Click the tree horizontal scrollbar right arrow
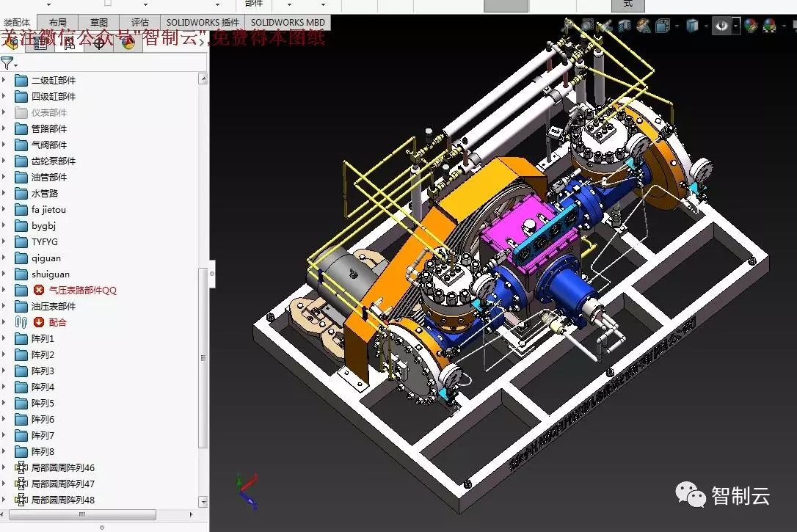Screen dimensions: 797x532 pyautogui.click(x=191, y=514)
